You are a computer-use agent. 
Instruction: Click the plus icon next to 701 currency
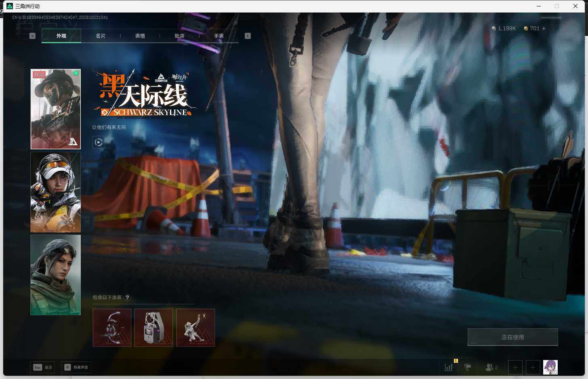click(x=544, y=29)
